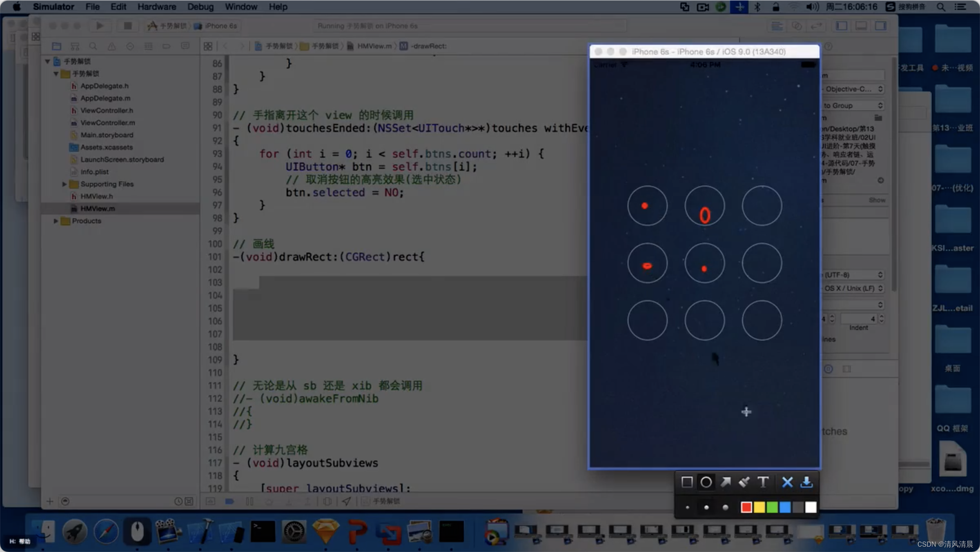Select ViewController.h in navigator
Screen dimensions: 980x552
tap(107, 110)
